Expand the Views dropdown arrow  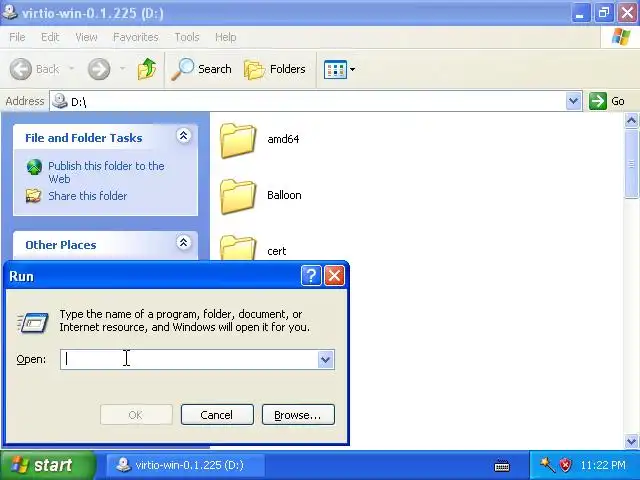click(x=352, y=69)
